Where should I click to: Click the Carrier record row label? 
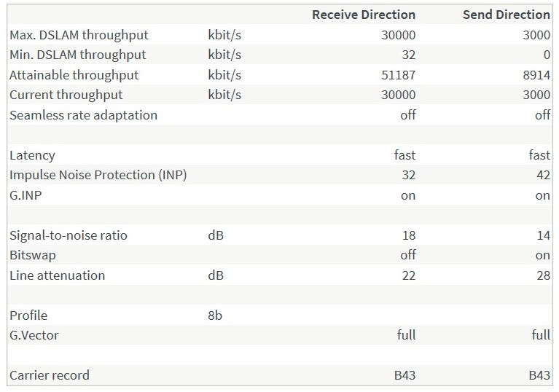point(50,375)
